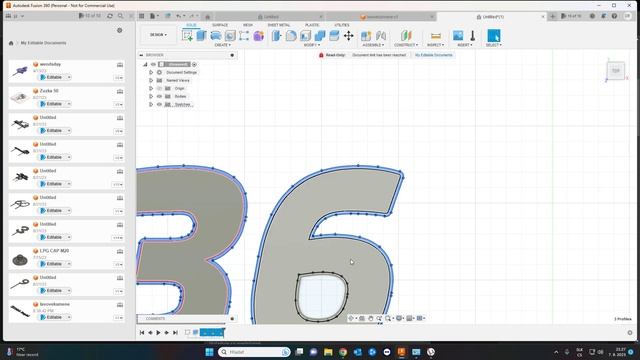Select the Press Pull tool

click(x=276, y=36)
